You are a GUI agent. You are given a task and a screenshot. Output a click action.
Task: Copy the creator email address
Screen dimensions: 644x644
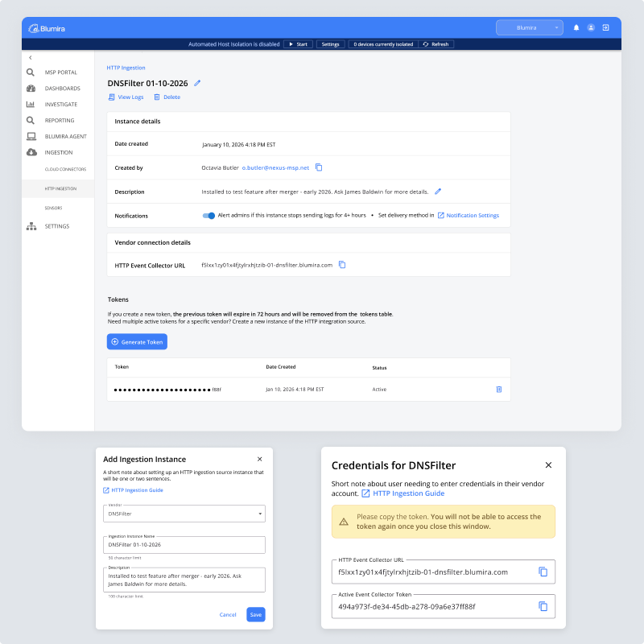(319, 167)
